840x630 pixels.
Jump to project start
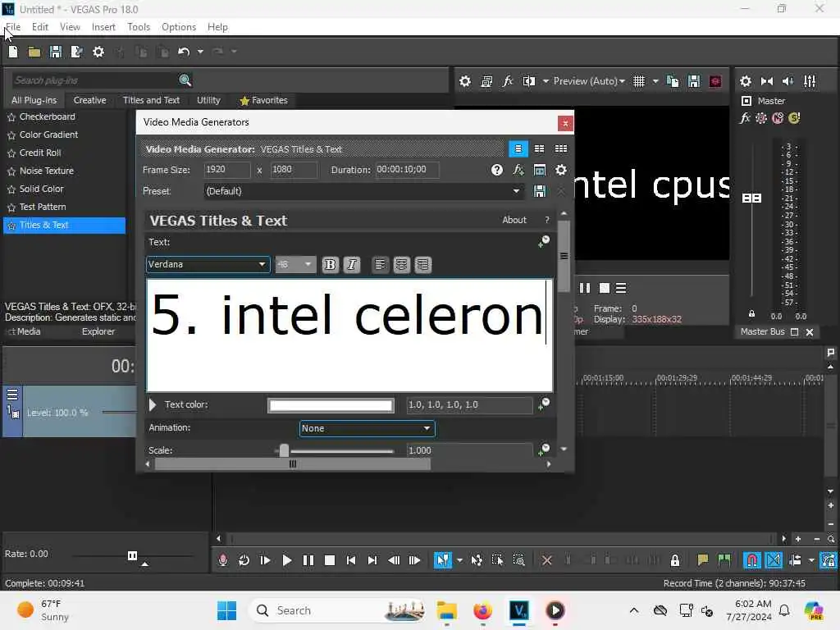coord(351,560)
